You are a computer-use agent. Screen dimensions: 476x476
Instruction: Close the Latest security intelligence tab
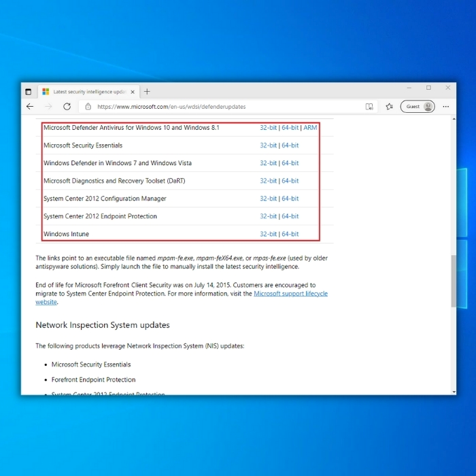coord(133,92)
